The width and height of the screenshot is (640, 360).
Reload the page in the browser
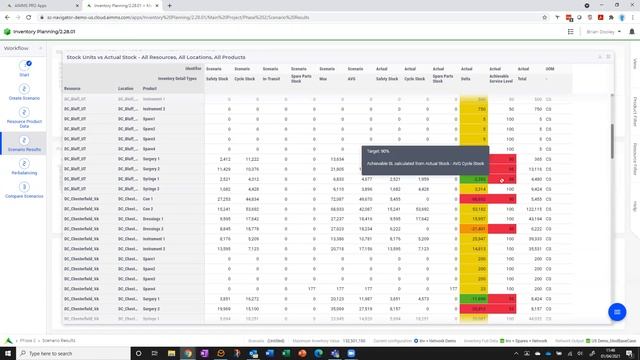click(x=29, y=18)
